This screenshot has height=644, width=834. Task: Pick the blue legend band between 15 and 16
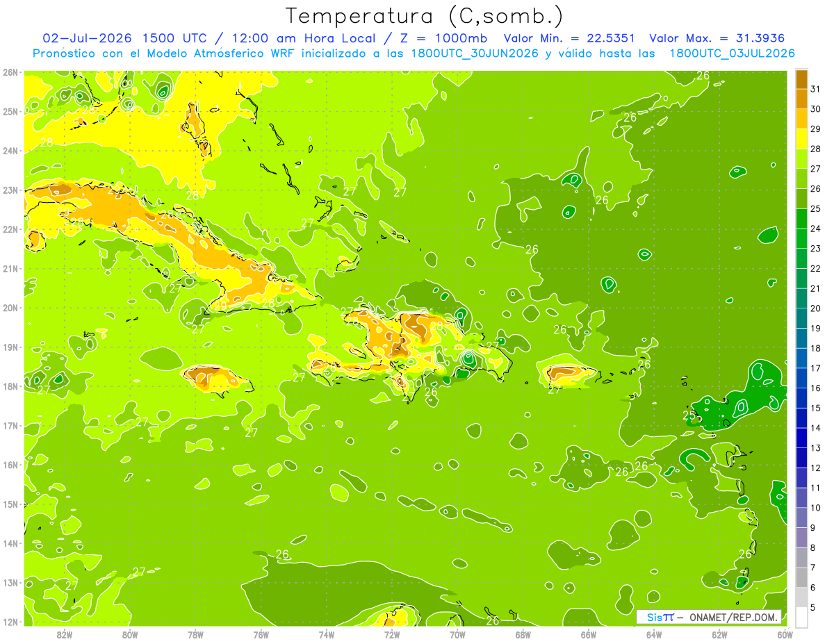801,398
